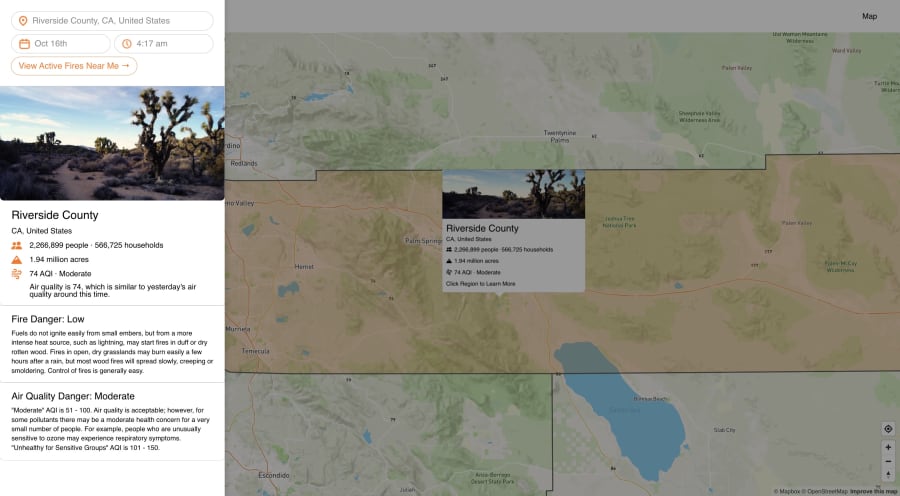
Task: Click the Hemet label on the map
Action: pos(304,267)
